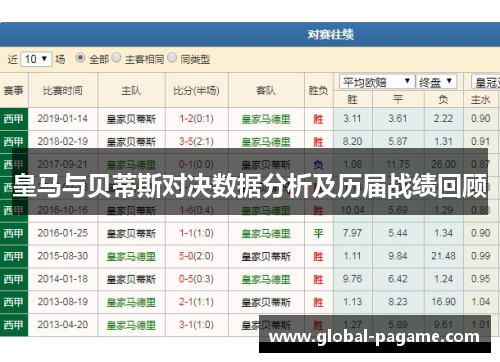The width and height of the screenshot is (500, 362).
Task: Click the date 2015-08-30
Action: 63,256
